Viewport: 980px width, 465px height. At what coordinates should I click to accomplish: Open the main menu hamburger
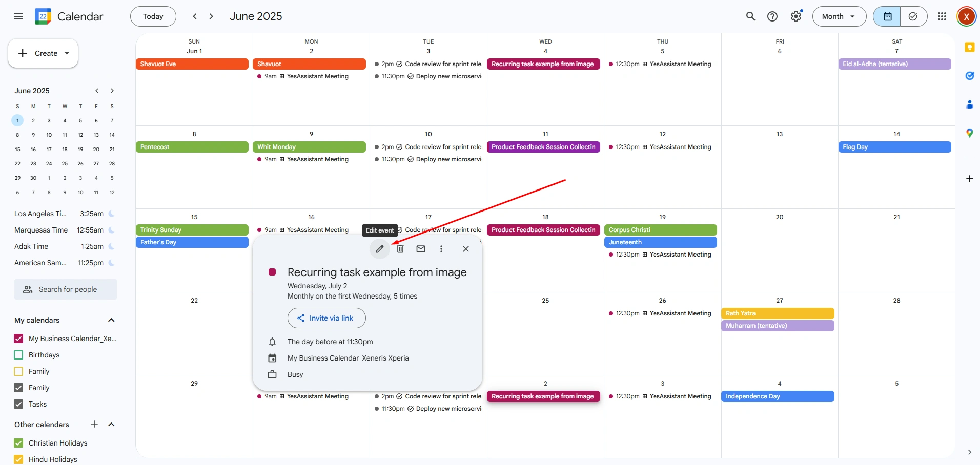tap(18, 16)
